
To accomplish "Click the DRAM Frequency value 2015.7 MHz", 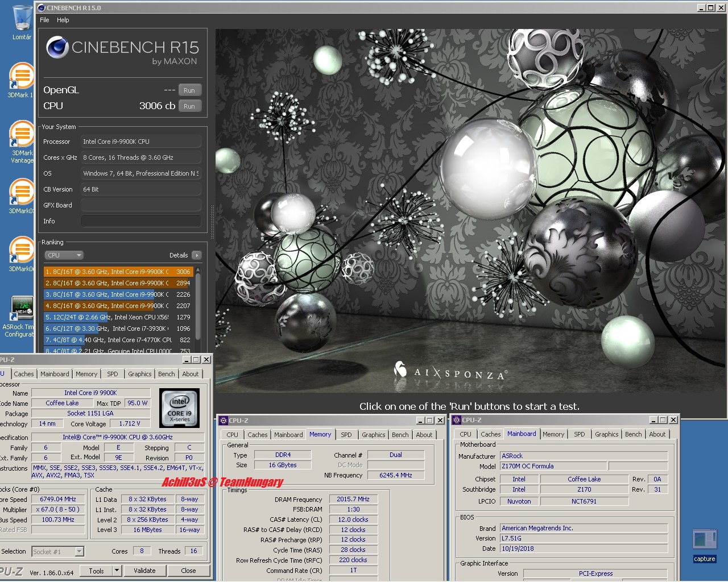I will (x=353, y=499).
